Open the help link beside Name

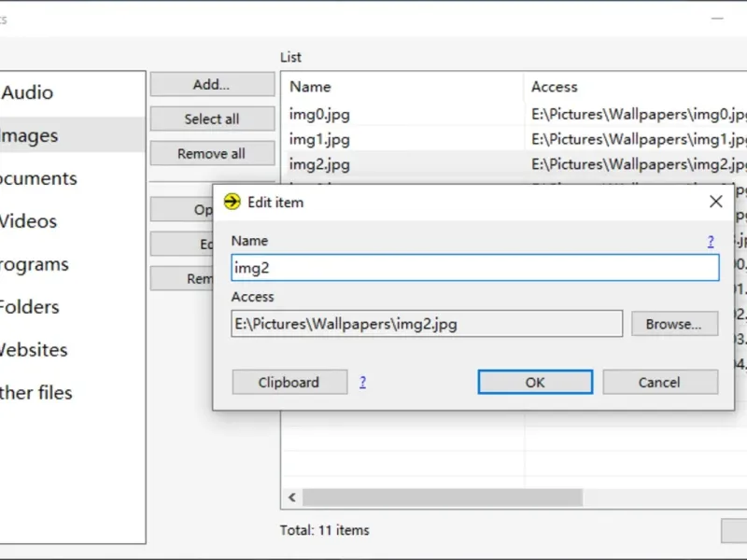pos(711,242)
